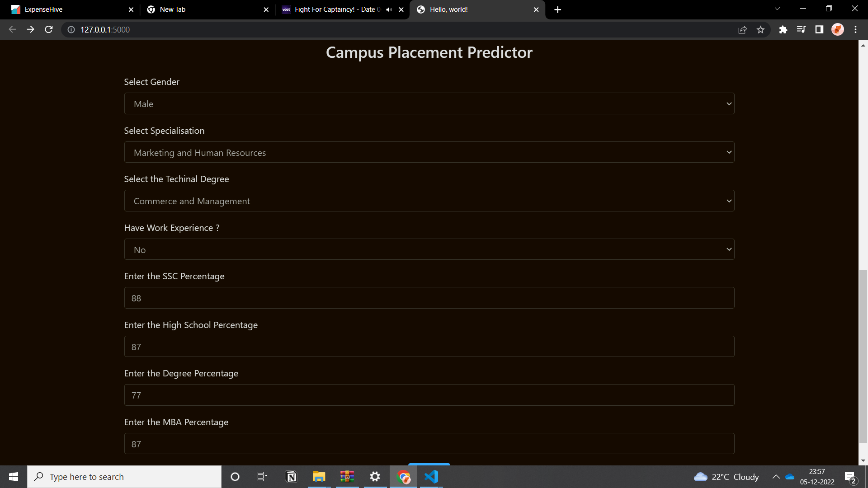
Task: Open the media controls icon in toolbar
Action: [x=802, y=29]
